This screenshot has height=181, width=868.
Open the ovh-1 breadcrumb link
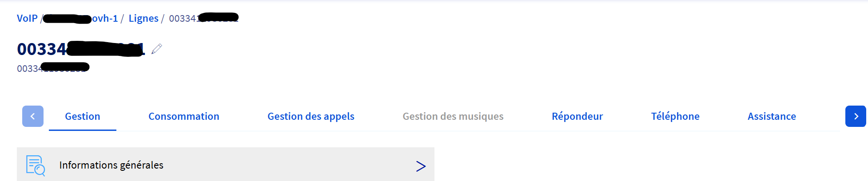pos(104,18)
